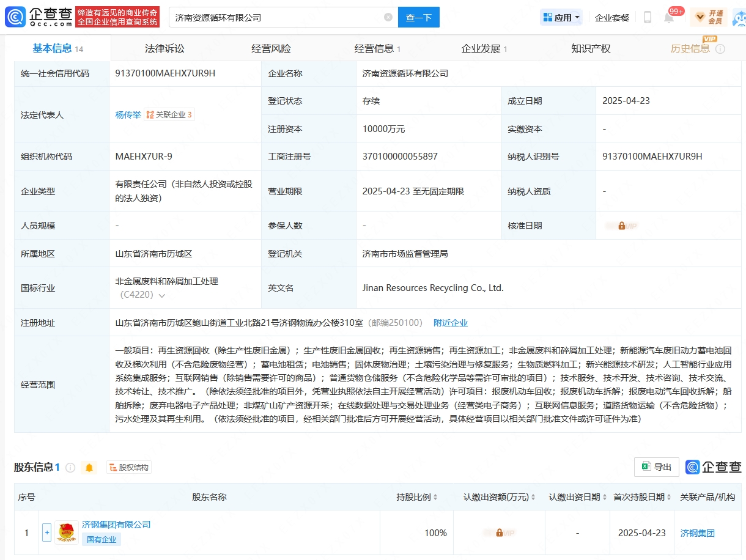The height and width of the screenshot is (560, 746).
Task: Click the user avatar in the header
Action: [739, 18]
